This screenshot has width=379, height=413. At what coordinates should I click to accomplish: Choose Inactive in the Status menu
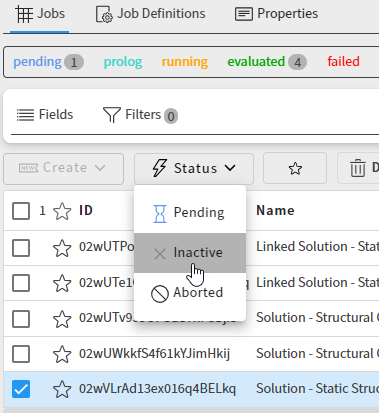click(x=190, y=253)
